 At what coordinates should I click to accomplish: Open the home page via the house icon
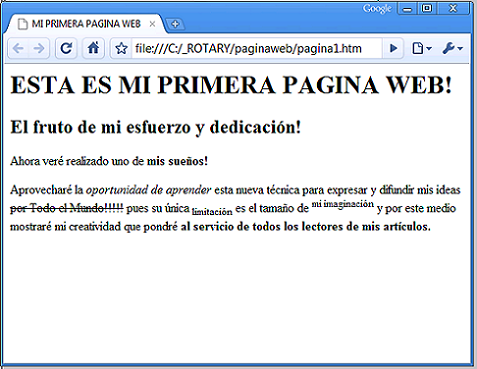pos(93,49)
